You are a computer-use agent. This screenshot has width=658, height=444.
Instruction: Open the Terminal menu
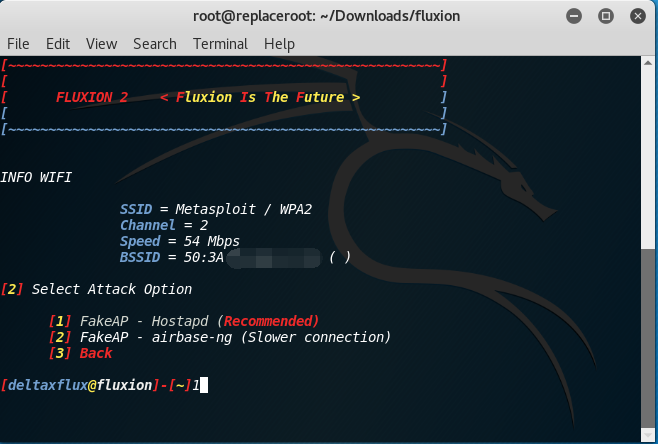pos(220,44)
